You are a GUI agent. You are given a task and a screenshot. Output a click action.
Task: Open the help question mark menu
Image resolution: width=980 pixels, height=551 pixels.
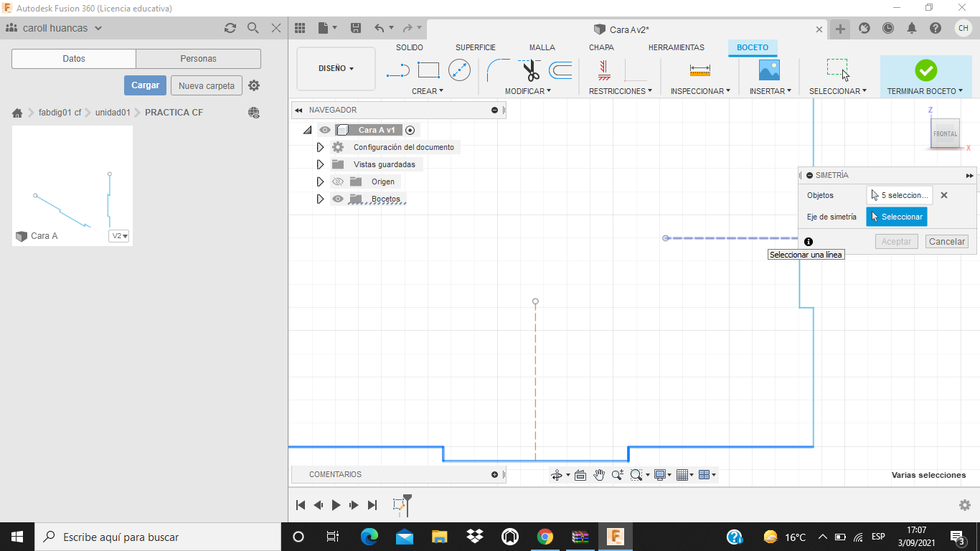pyautogui.click(x=936, y=28)
